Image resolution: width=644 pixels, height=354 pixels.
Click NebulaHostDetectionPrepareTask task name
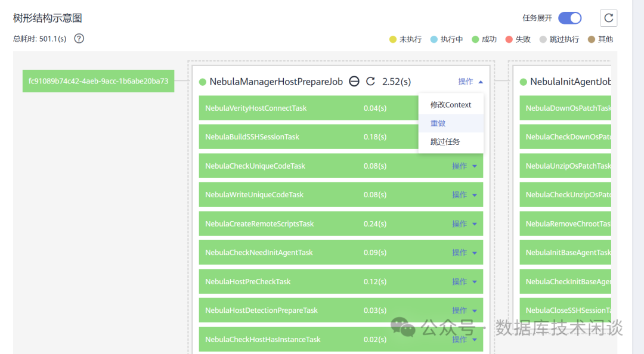pyautogui.click(x=261, y=310)
